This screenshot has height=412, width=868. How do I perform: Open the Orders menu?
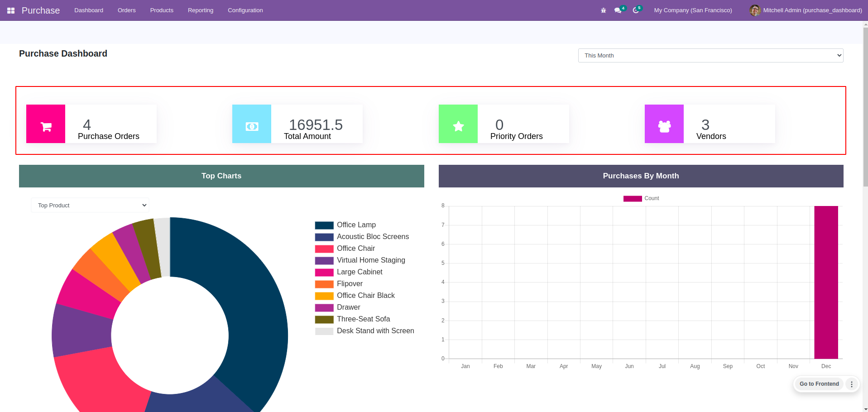click(x=126, y=10)
